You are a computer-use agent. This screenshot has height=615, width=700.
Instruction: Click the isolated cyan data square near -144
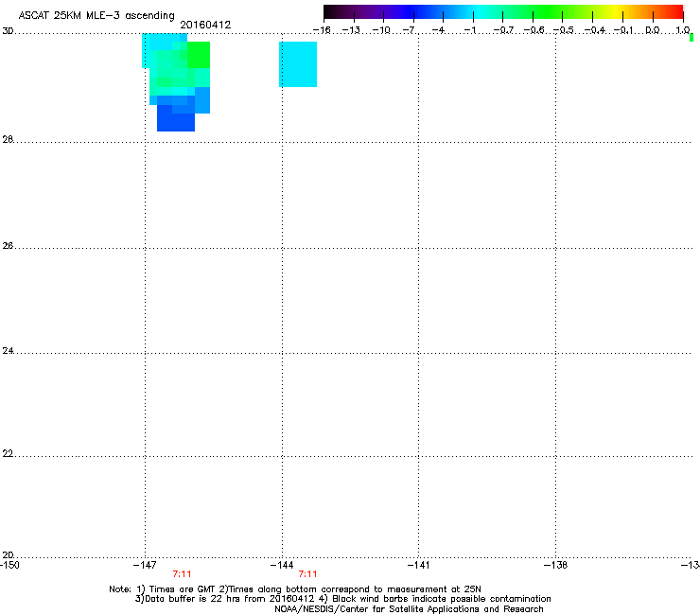(x=298, y=64)
